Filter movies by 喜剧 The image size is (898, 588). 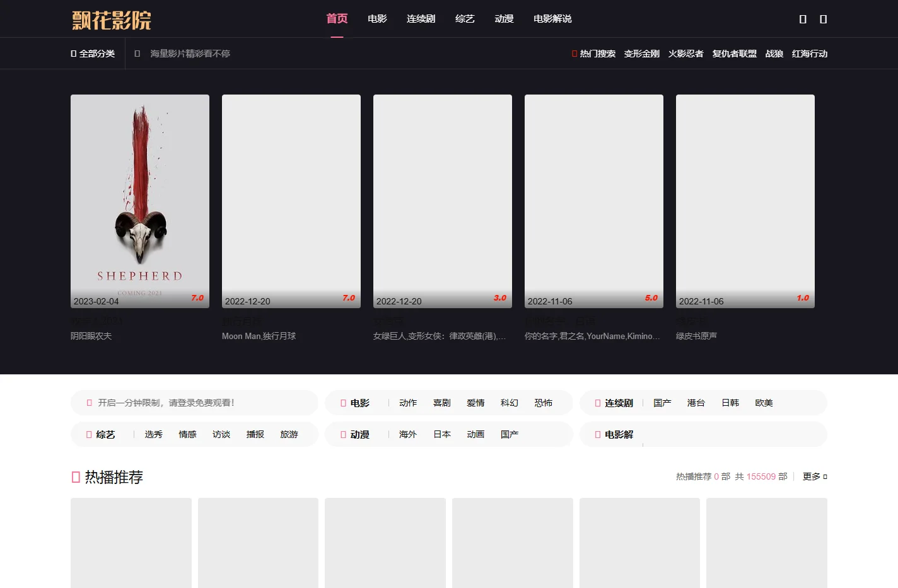pyautogui.click(x=442, y=403)
